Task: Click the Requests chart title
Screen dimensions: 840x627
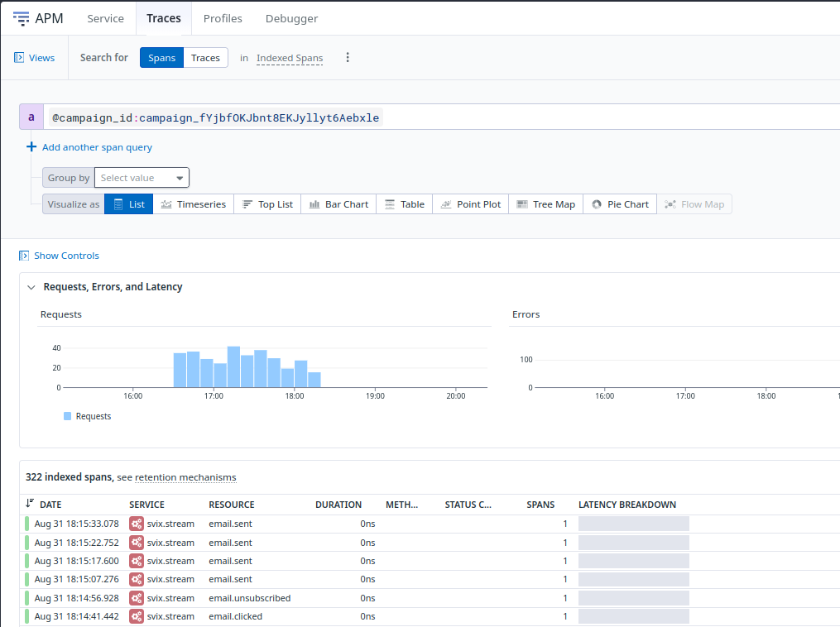Action: [61, 314]
